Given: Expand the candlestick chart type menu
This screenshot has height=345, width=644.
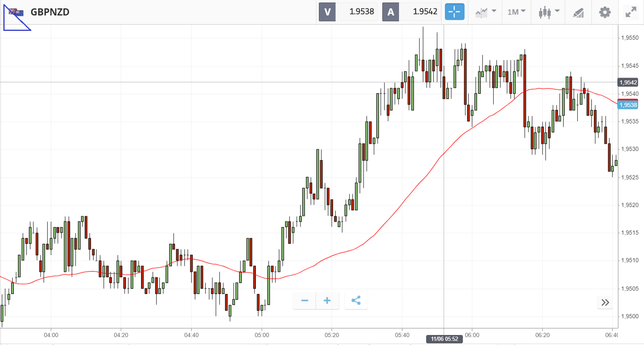Looking at the screenshot, I should [548, 12].
